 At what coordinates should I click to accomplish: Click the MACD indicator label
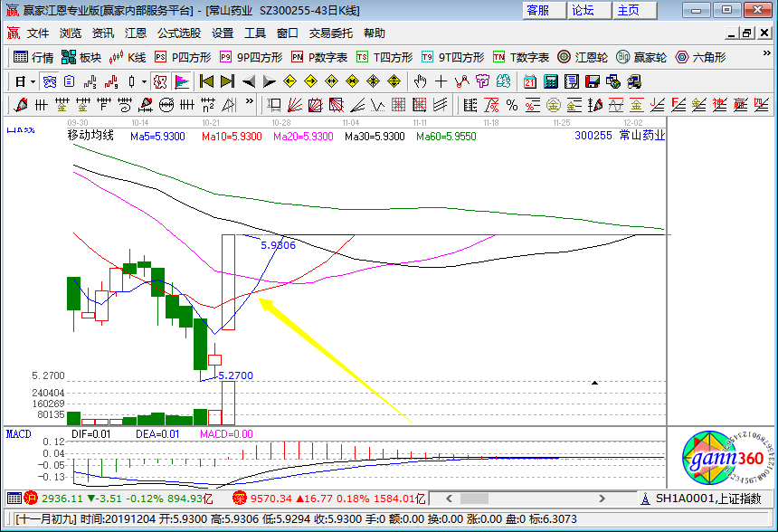click(x=18, y=434)
